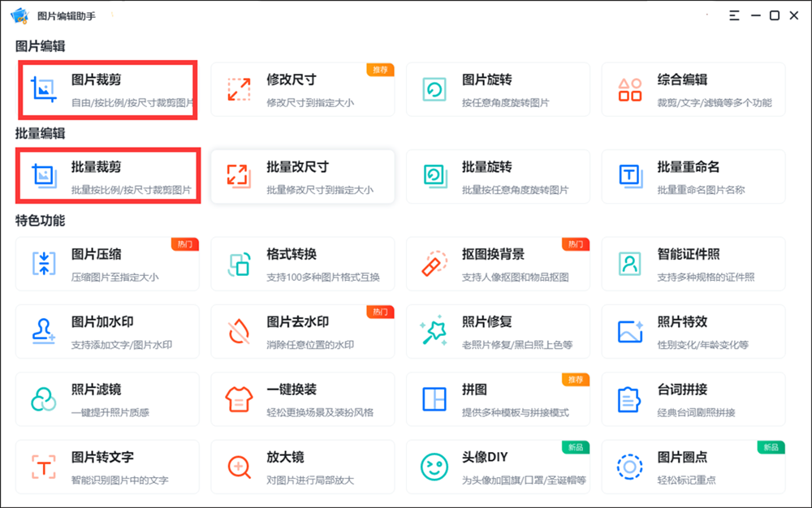Click description 压缩图片至指定大小
This screenshot has width=812, height=508.
tap(115, 278)
